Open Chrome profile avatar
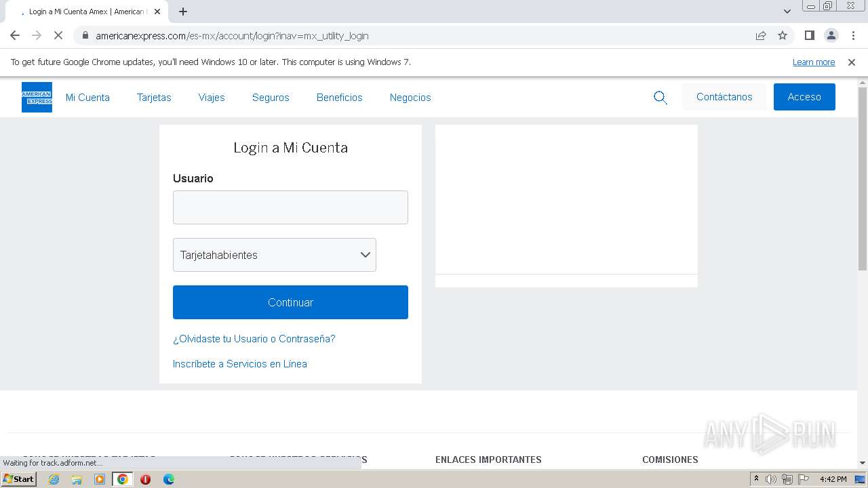This screenshot has height=488, width=868. click(831, 35)
